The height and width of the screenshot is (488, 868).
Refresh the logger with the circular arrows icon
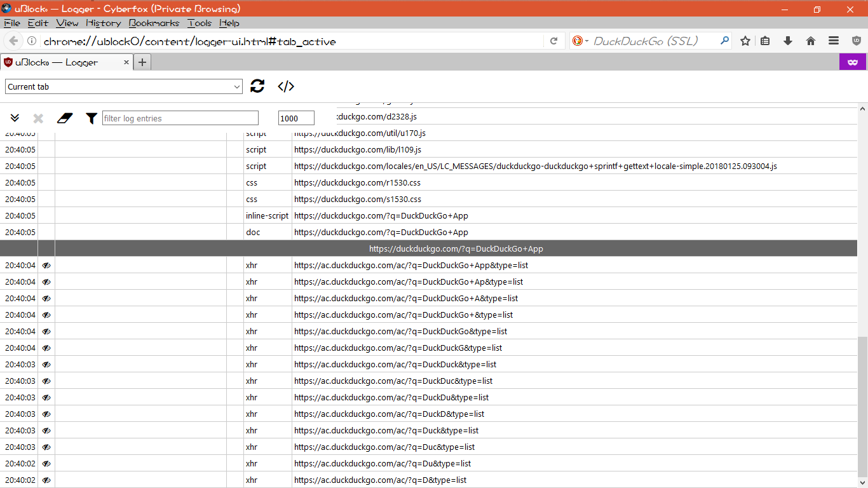257,86
